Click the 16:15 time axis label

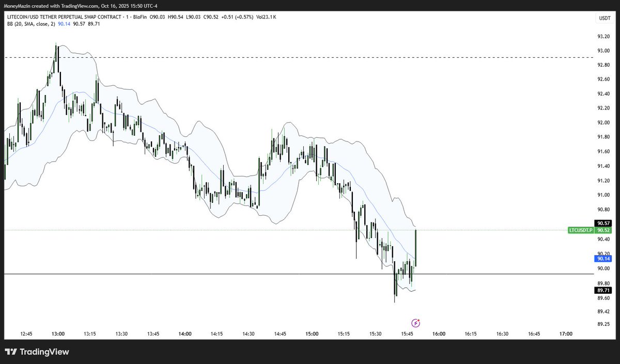(471, 334)
